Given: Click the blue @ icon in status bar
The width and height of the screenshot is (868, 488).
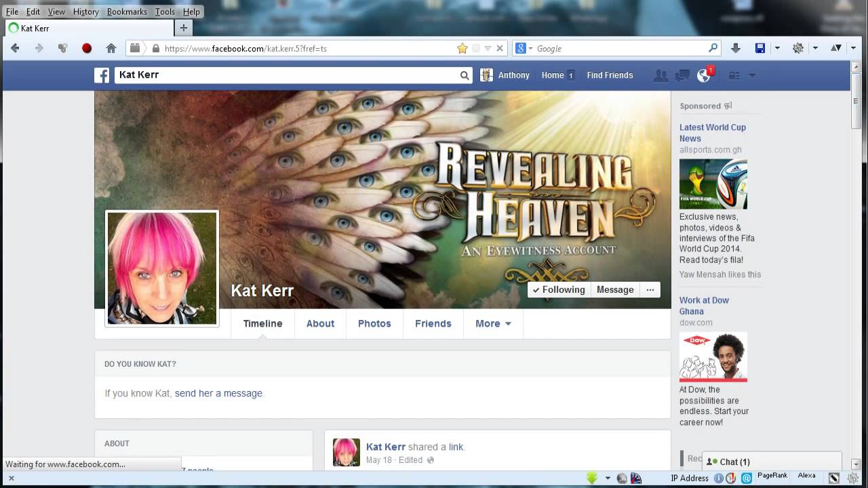Looking at the screenshot, I should (x=746, y=478).
